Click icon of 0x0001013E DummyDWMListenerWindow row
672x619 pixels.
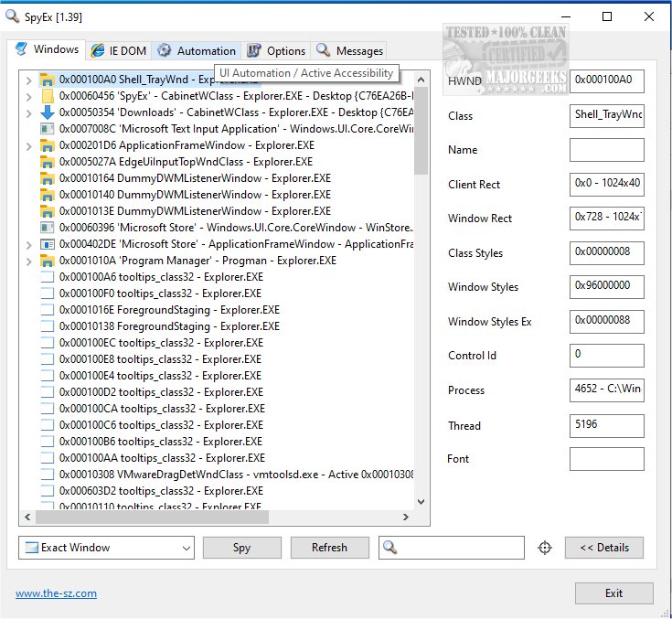[47, 211]
